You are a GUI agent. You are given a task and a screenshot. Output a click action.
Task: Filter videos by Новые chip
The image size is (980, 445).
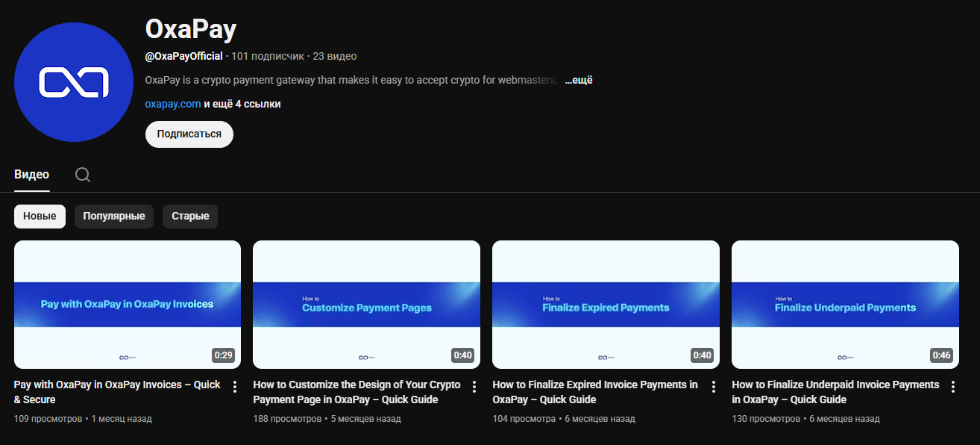tap(40, 216)
